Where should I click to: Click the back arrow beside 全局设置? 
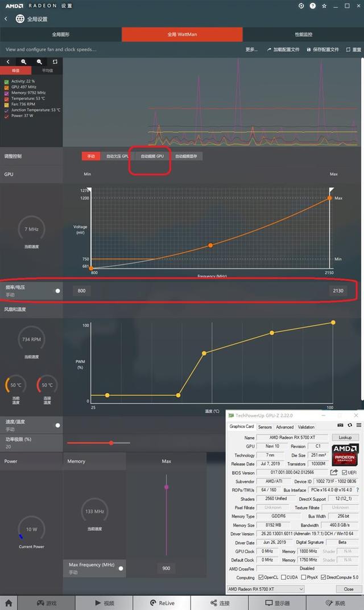coord(6,19)
